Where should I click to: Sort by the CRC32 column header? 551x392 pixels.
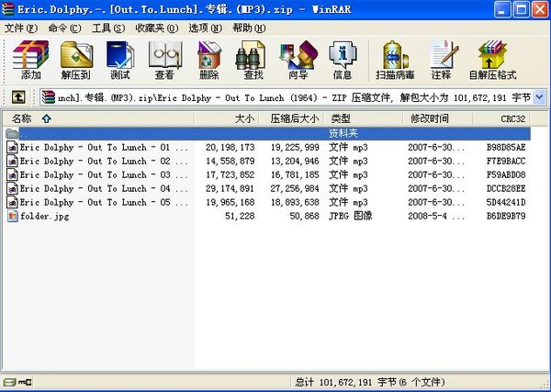(x=501, y=118)
